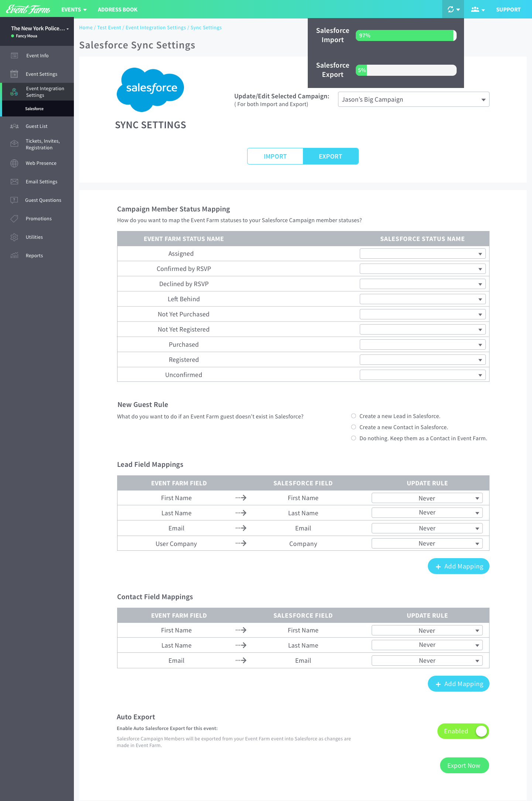This screenshot has height=801, width=532.
Task: Click the arrow icon in Contact Email row
Action: 241,661
